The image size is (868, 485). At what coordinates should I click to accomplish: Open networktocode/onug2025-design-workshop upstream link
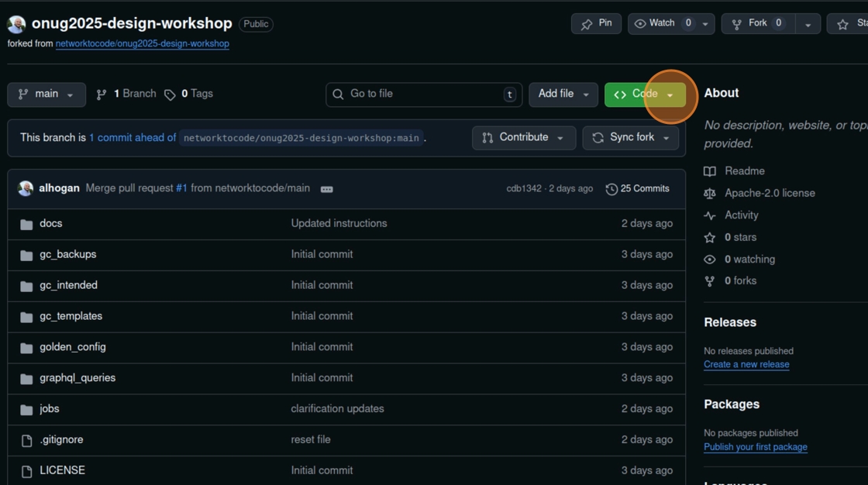(x=143, y=43)
